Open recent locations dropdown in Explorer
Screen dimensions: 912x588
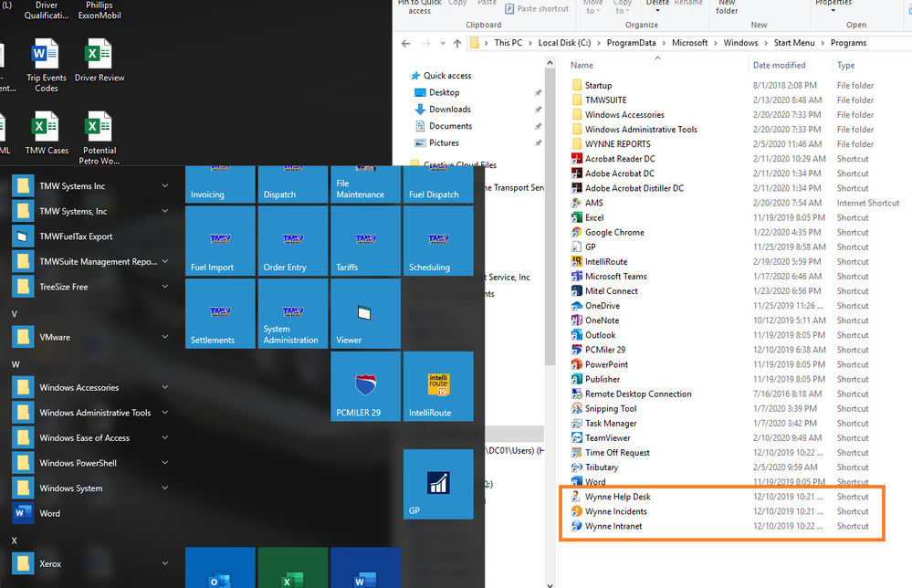[x=443, y=43]
